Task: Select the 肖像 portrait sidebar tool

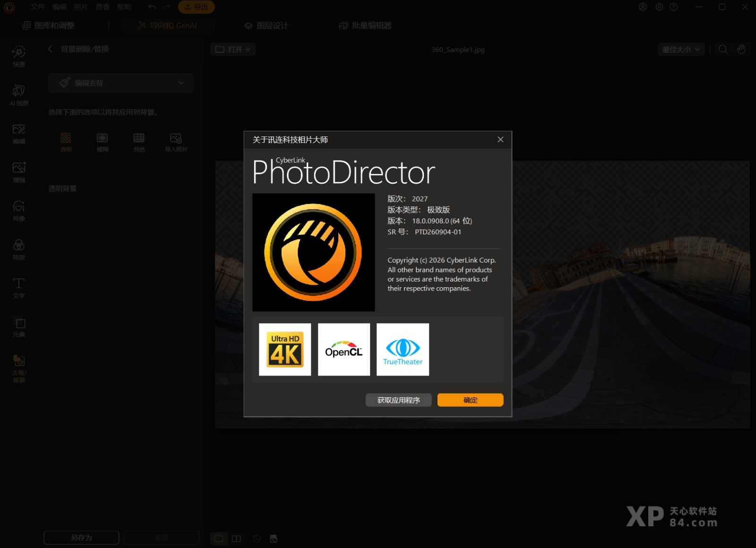Action: coord(19,211)
